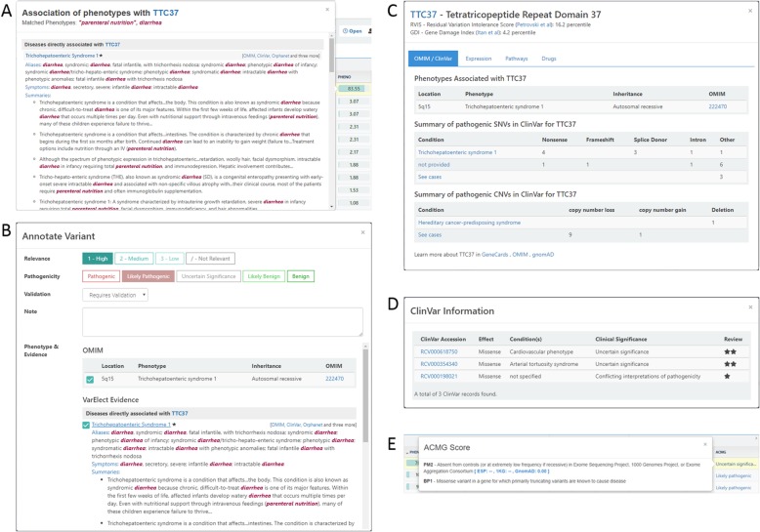Open the RCV000354540 ClinVar accession link
Screen dimensions: 760x532
click(x=441, y=362)
